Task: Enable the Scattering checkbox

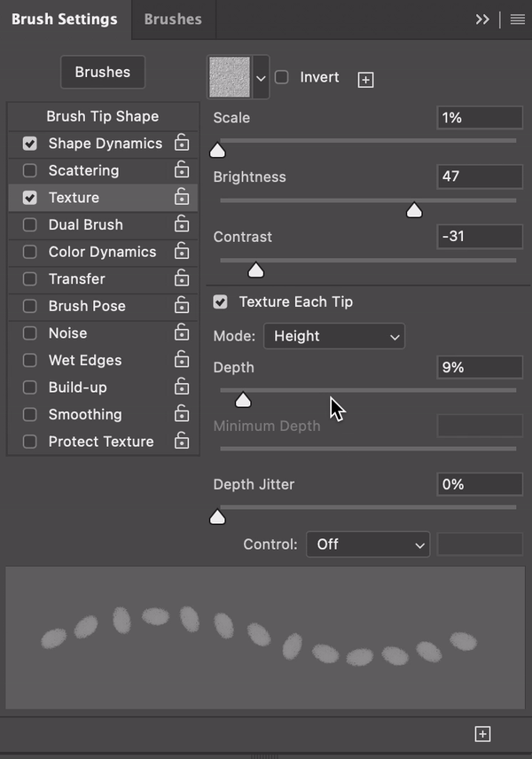Action: click(30, 170)
